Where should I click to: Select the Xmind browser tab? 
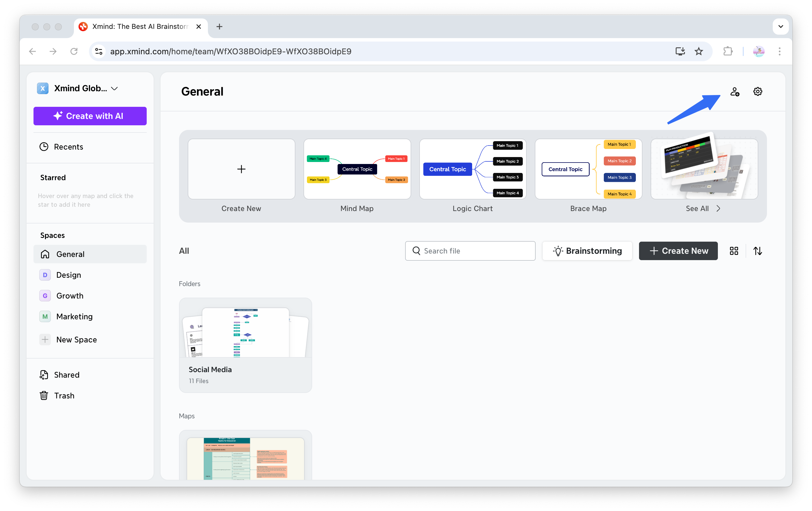pos(140,27)
